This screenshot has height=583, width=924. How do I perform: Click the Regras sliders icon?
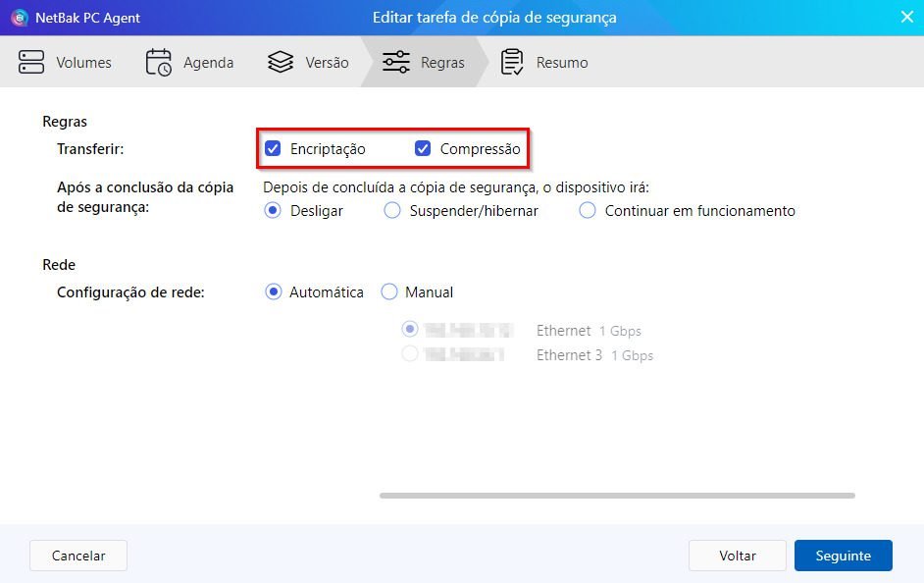point(396,62)
